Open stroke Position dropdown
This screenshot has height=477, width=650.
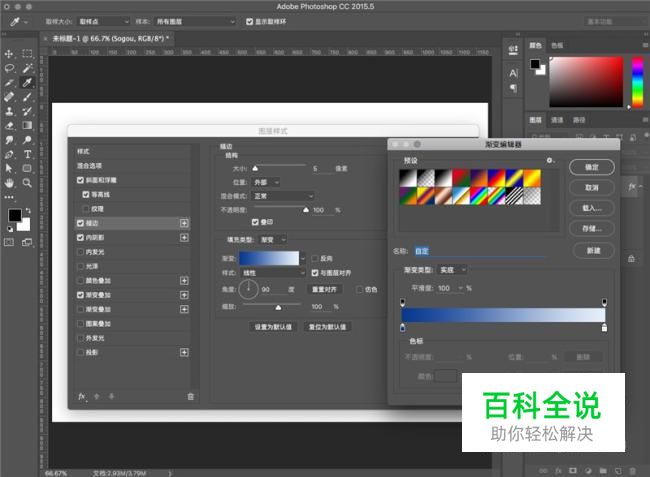pos(266,182)
